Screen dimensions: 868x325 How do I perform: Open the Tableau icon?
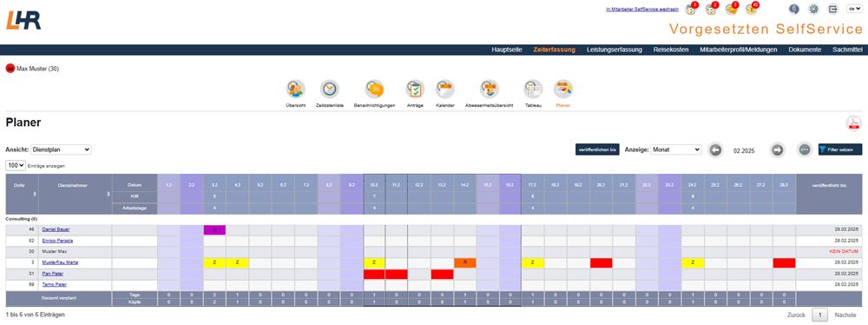pos(533,90)
